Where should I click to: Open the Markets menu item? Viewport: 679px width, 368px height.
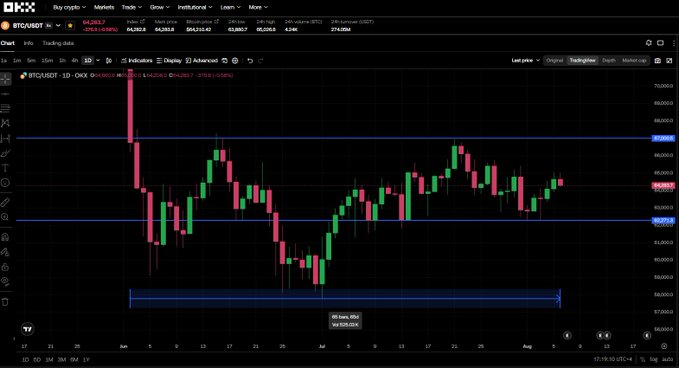[104, 7]
